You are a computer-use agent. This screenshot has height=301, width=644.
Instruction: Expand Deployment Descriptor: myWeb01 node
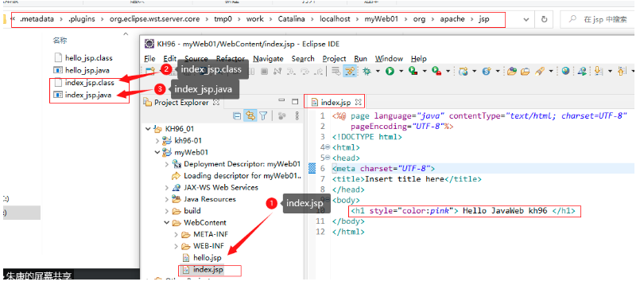tap(166, 164)
